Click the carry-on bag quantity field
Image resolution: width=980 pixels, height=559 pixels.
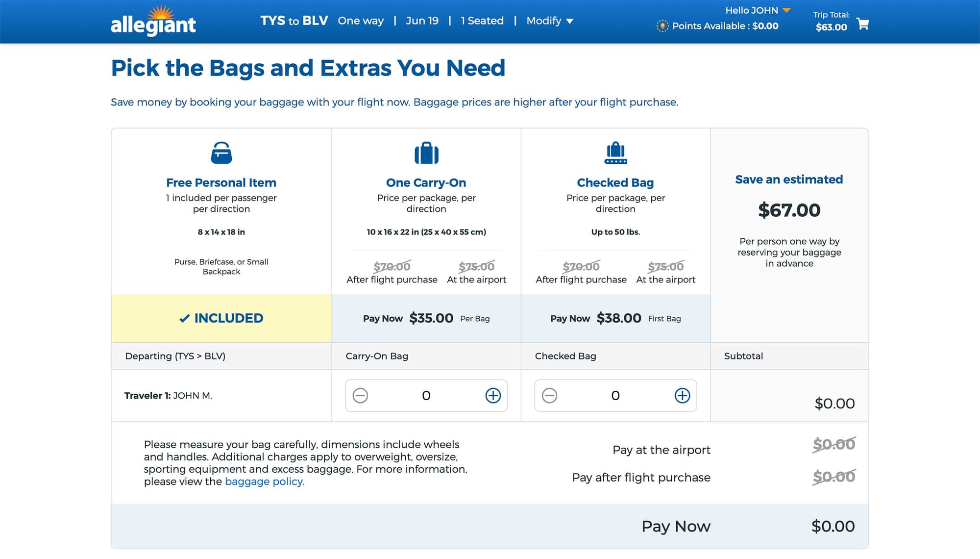coord(426,395)
